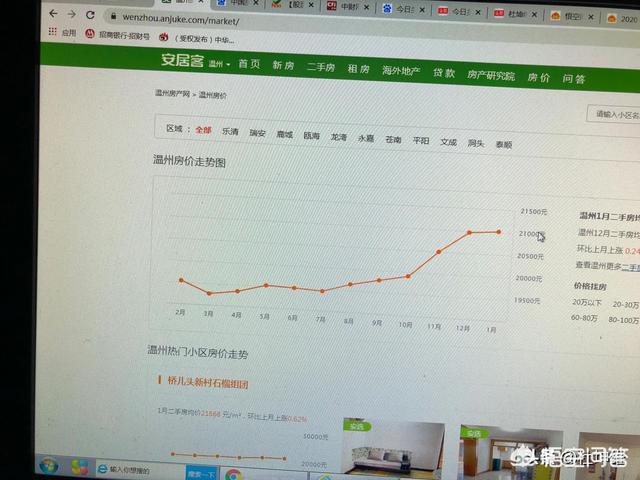The width and height of the screenshot is (640, 480).
Task: Open the 招商银行 bookmark
Action: click(x=117, y=35)
